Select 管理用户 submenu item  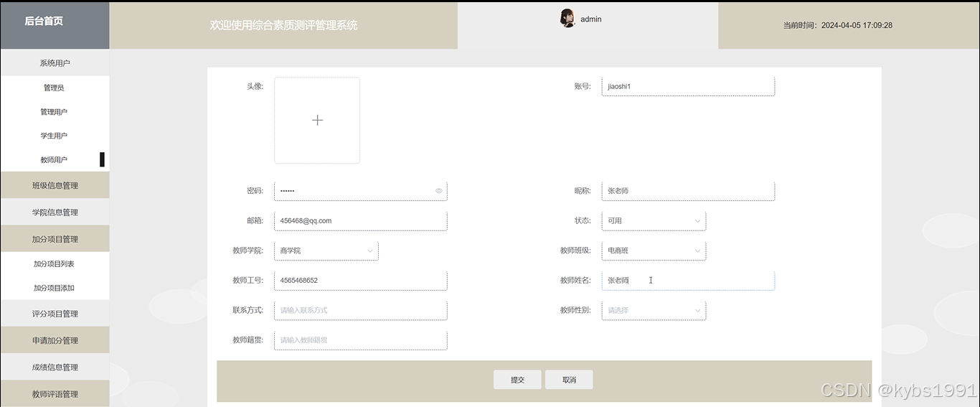55,112
